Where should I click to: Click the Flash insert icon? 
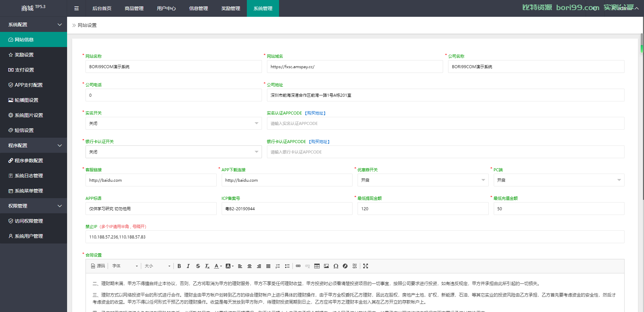coord(345,266)
